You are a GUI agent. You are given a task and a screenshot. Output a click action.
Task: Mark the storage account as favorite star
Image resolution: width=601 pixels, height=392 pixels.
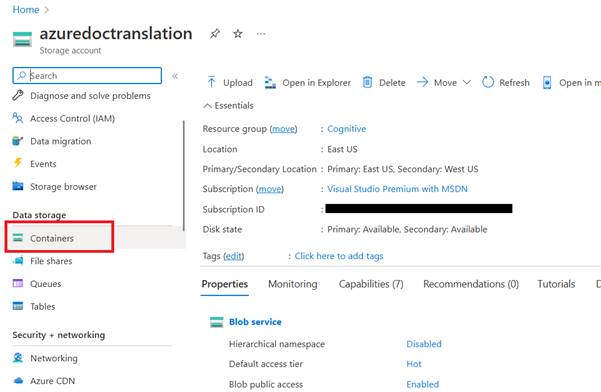238,34
